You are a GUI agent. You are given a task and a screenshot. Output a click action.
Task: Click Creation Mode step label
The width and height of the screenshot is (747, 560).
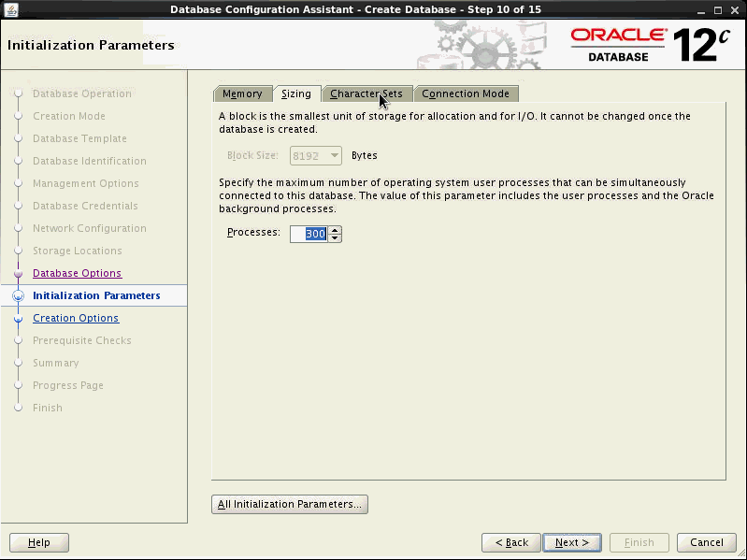(x=69, y=116)
